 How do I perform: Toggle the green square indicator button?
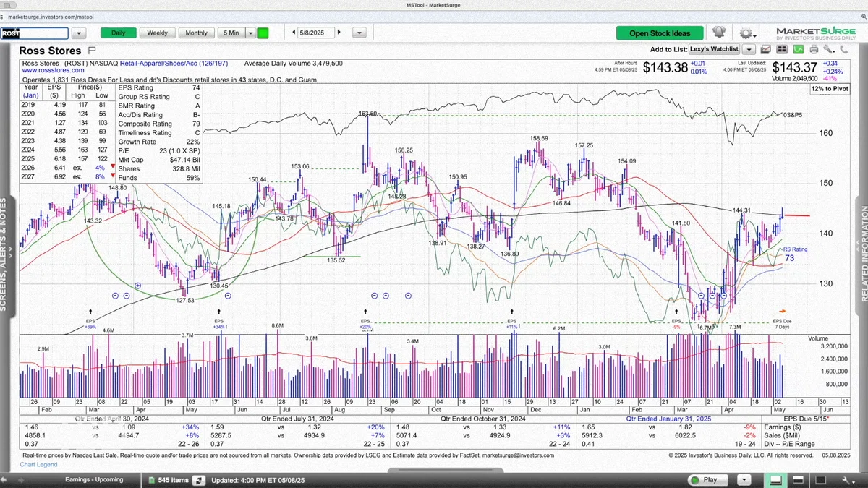pos(263,33)
